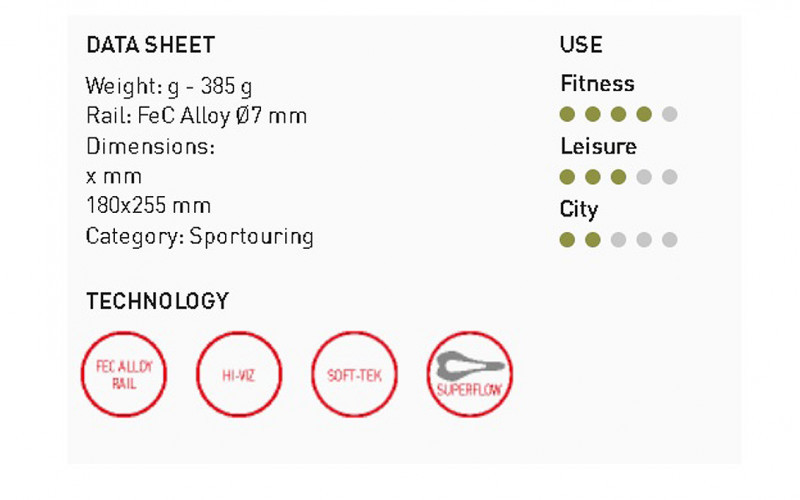Click the Superflow saddle icon
This screenshot has height=500, width=800.
469,375
